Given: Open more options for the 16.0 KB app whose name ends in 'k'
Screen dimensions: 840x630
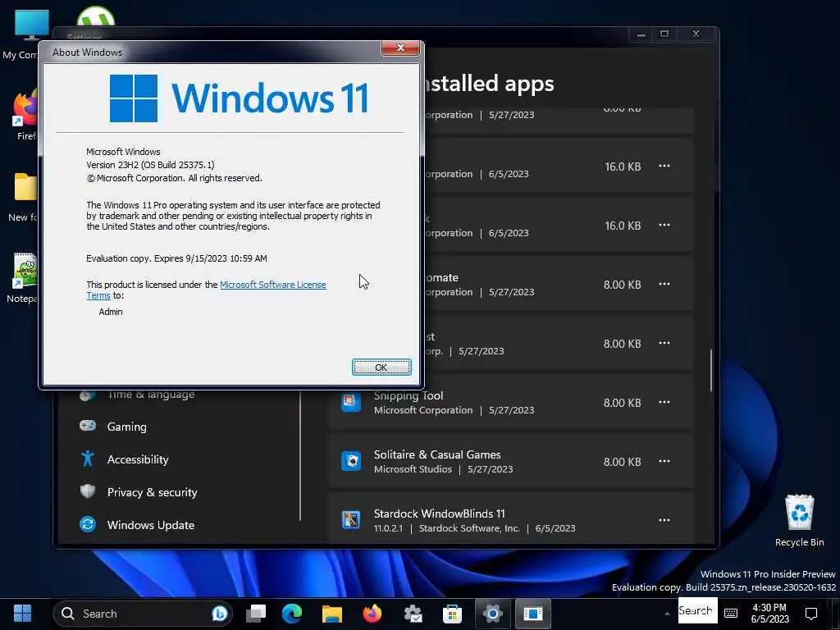Looking at the screenshot, I should [664, 225].
